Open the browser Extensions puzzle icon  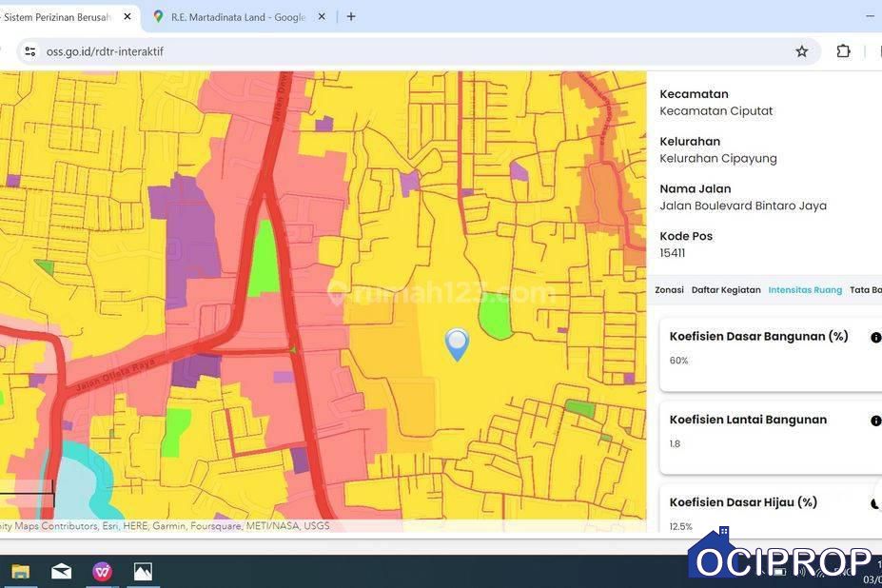click(843, 51)
